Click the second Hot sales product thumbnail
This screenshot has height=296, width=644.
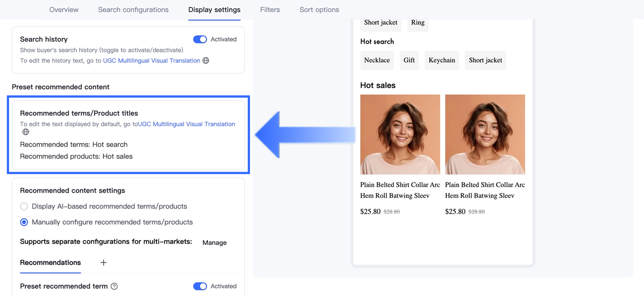pyautogui.click(x=485, y=134)
